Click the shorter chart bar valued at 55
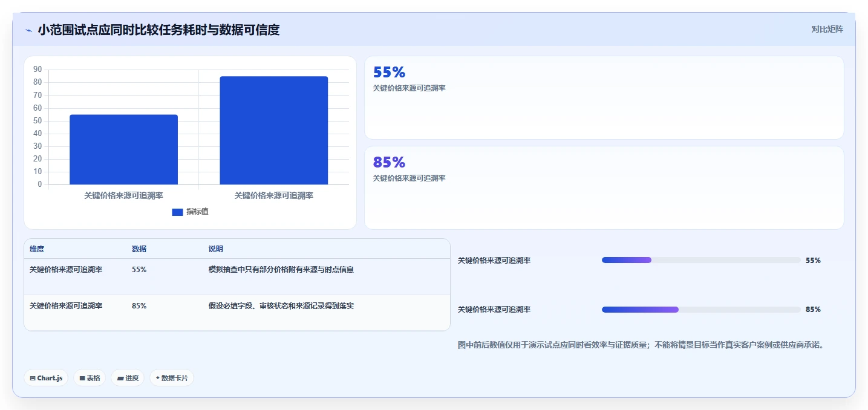This screenshot has height=410, width=868. pyautogui.click(x=123, y=149)
